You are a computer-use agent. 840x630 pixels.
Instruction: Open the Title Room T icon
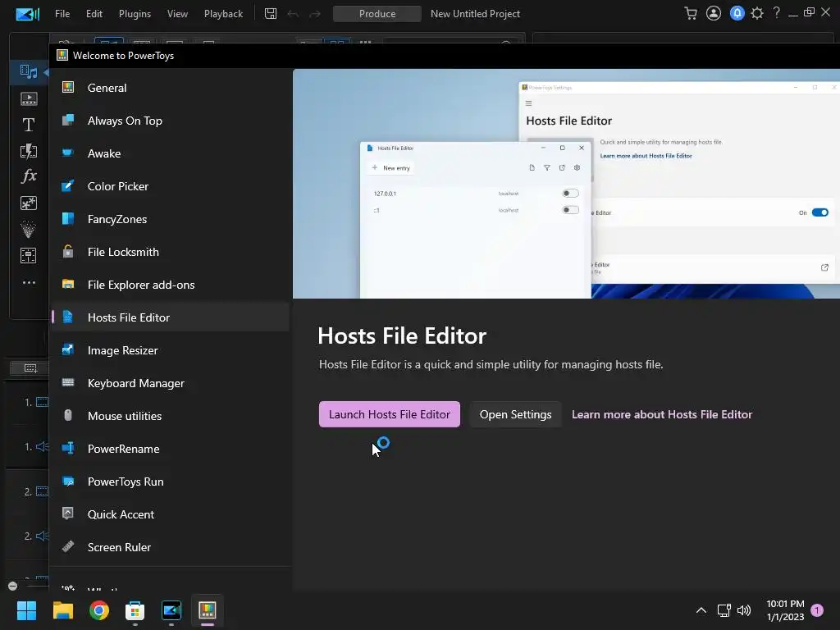pyautogui.click(x=29, y=125)
